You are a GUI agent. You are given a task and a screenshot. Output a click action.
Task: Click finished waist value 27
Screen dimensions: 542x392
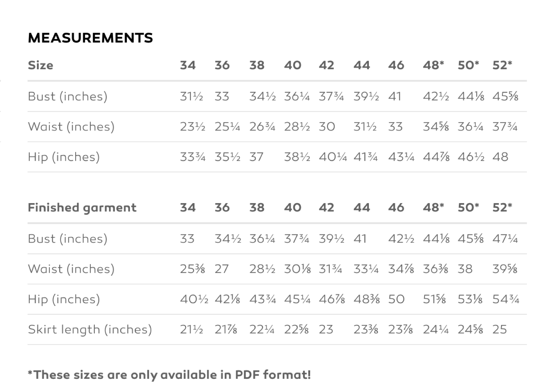221,269
